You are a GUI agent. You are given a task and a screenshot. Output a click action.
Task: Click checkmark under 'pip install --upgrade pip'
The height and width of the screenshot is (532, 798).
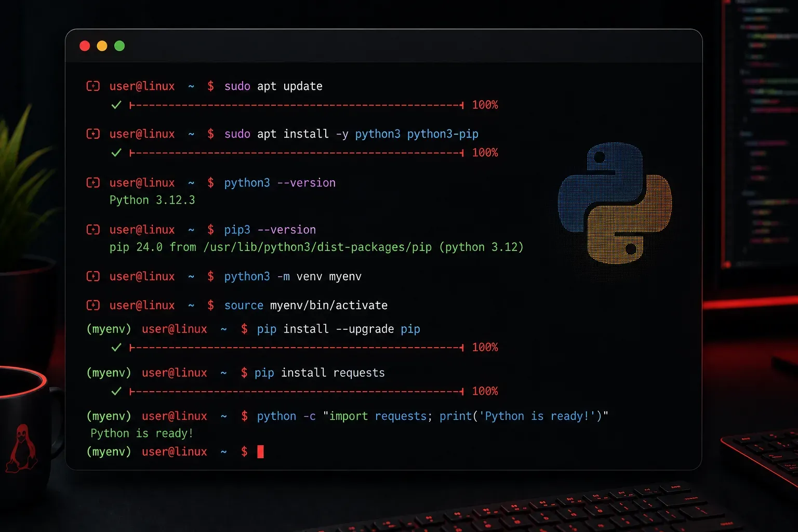(116, 347)
